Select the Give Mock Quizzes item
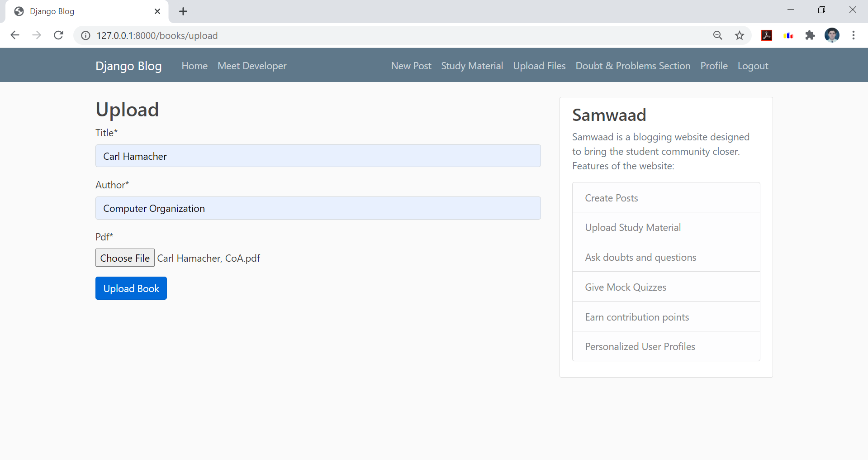 pyautogui.click(x=666, y=287)
